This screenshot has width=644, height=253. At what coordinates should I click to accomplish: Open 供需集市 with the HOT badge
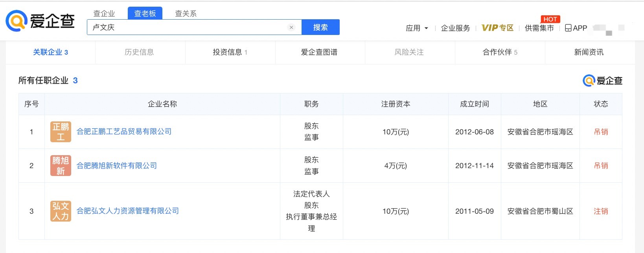tap(539, 28)
